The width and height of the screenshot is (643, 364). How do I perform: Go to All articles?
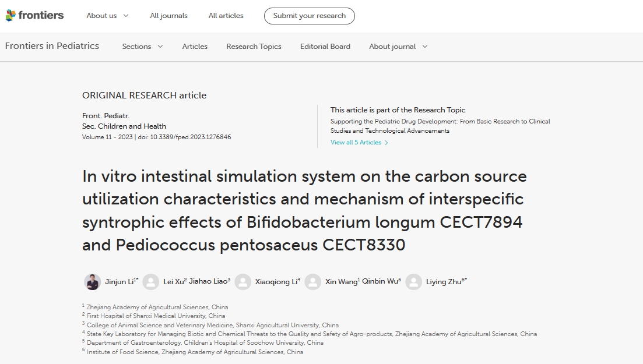point(226,16)
